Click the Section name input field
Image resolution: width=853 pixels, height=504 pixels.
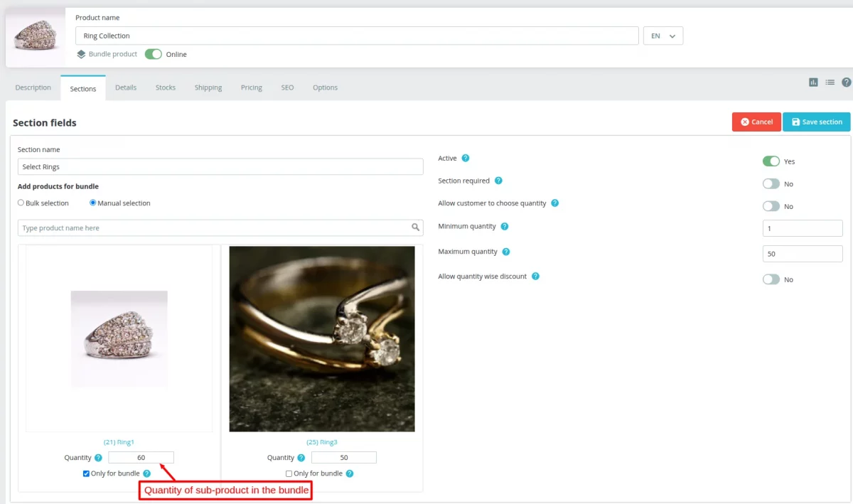pos(220,167)
